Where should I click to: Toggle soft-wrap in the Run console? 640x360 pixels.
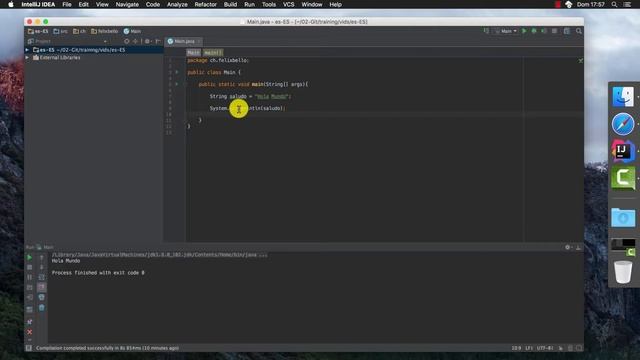[42, 278]
